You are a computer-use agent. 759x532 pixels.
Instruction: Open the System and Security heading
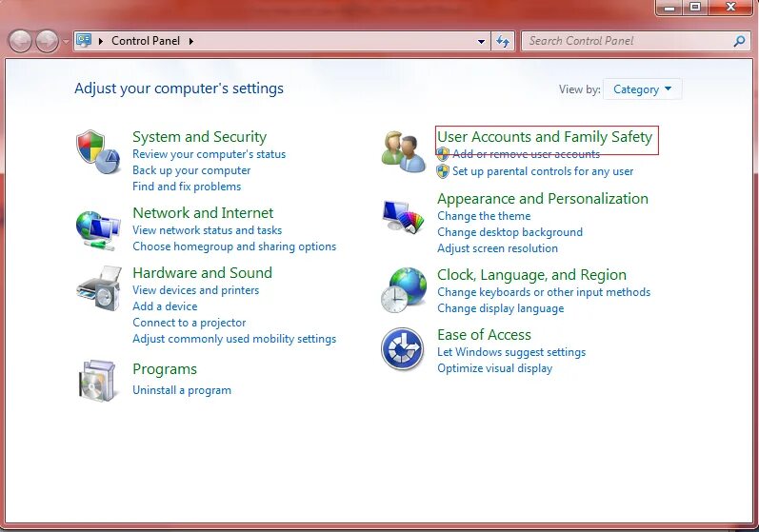point(199,137)
